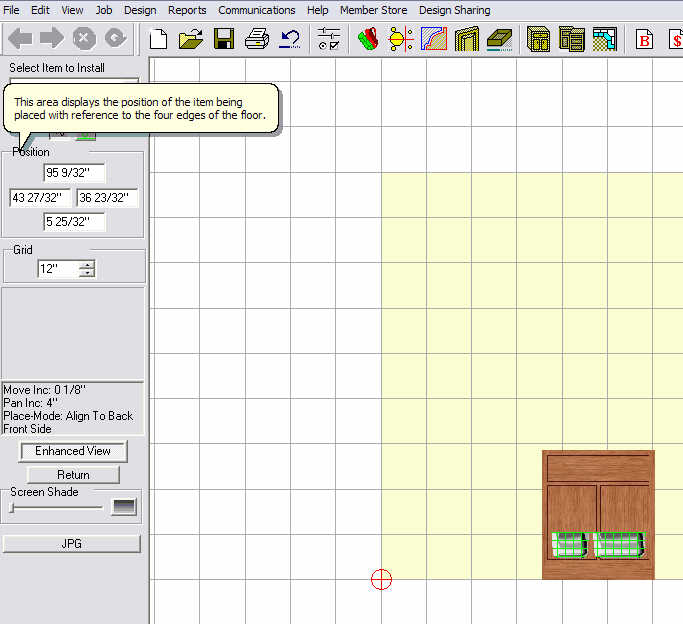The image size is (683, 624).
Task: Click the Enhanced View button
Action: (73, 451)
